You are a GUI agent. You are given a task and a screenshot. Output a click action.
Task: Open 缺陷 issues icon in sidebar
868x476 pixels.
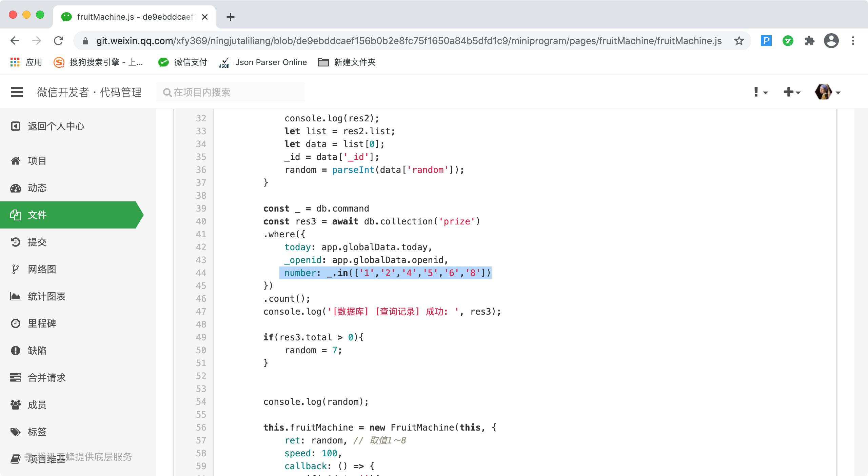click(x=16, y=351)
